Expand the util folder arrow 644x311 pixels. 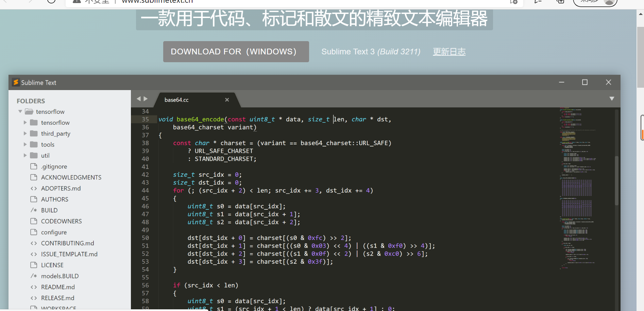pyautogui.click(x=25, y=155)
